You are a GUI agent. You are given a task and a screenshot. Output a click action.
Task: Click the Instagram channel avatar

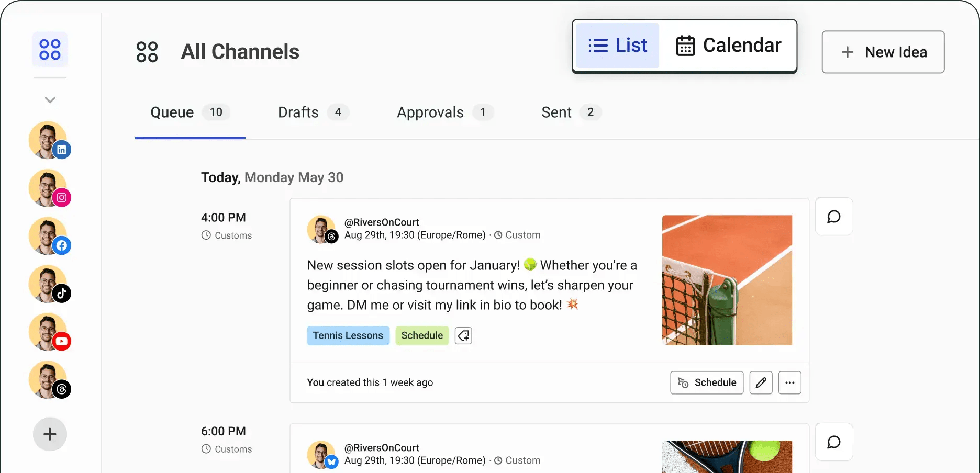pos(50,188)
